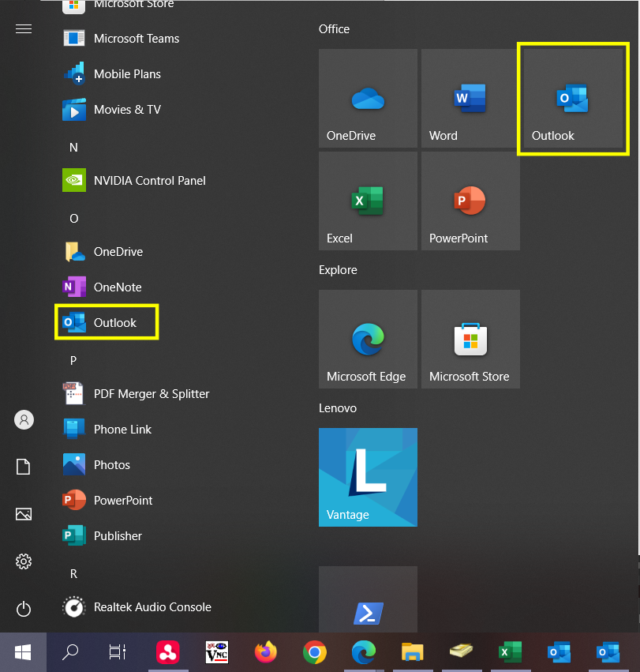
Task: Open the PowerPoint tile
Action: [x=470, y=201]
